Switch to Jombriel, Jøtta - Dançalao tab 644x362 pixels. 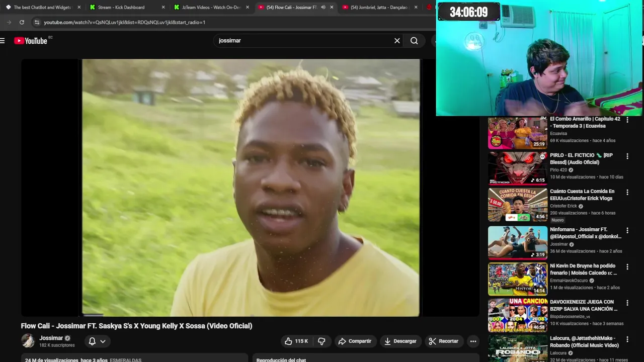(x=379, y=7)
